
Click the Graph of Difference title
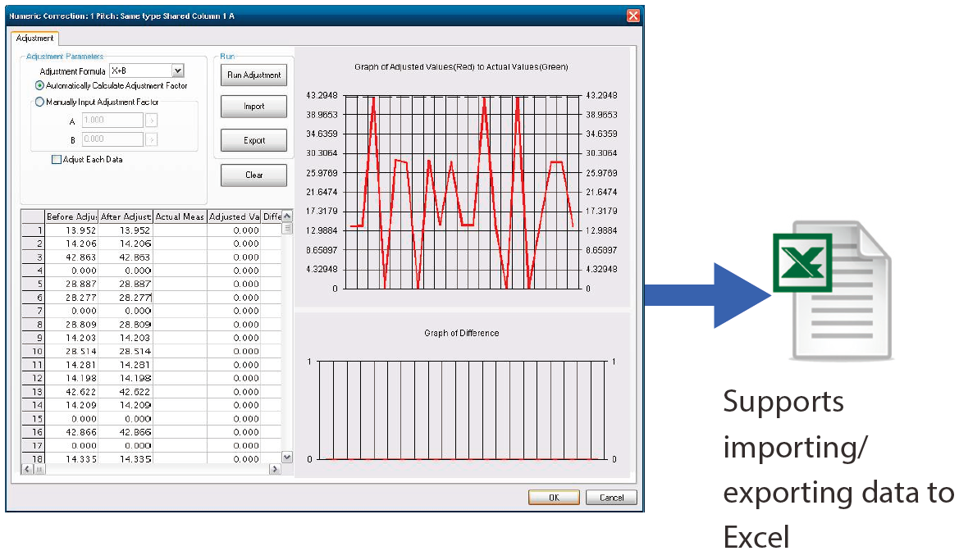462,333
